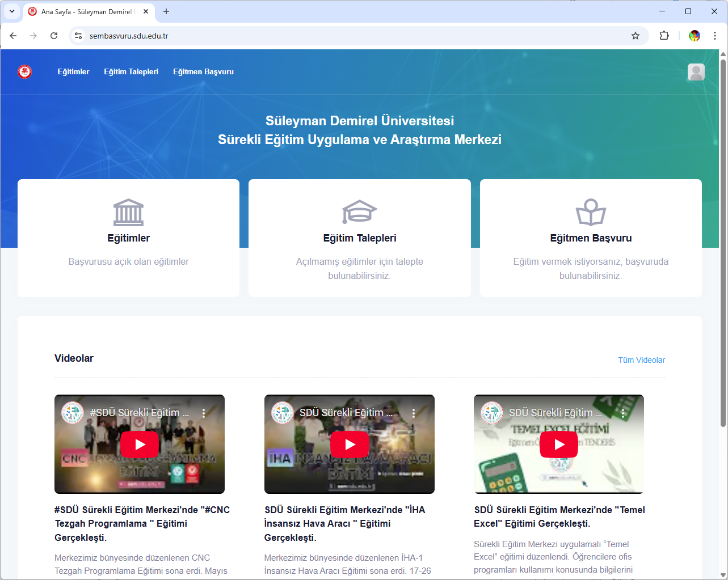
Task: Click the graduation cap Eğitim Talepleri icon
Action: (x=359, y=212)
